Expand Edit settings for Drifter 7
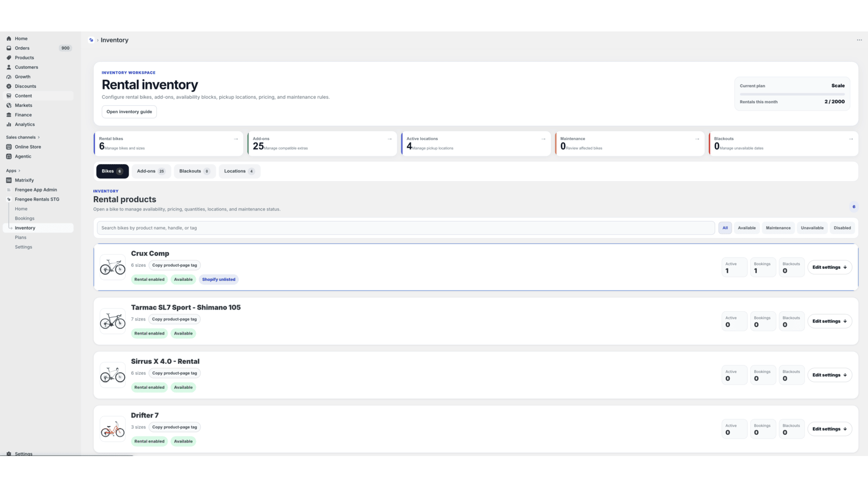868x488 pixels. [829, 429]
